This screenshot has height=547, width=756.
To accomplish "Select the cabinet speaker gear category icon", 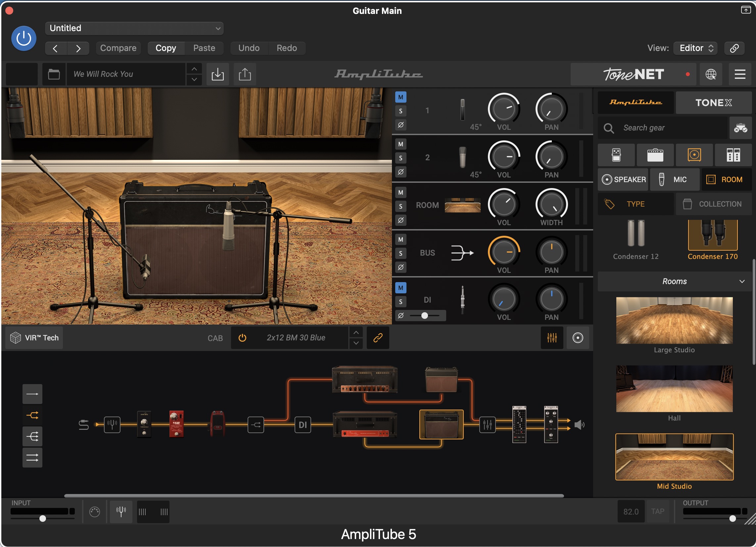I will coord(694,155).
